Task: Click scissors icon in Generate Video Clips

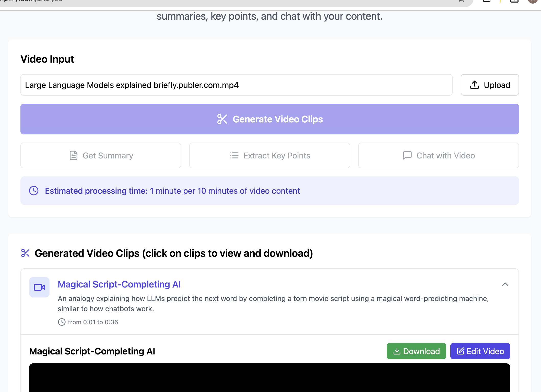Action: pos(222,119)
